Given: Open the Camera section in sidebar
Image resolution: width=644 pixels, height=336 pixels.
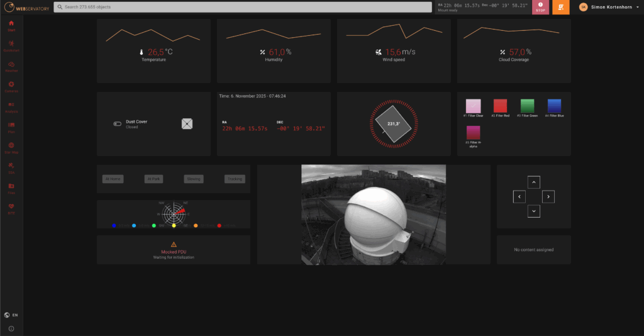Looking at the screenshot, I should pos(11,86).
